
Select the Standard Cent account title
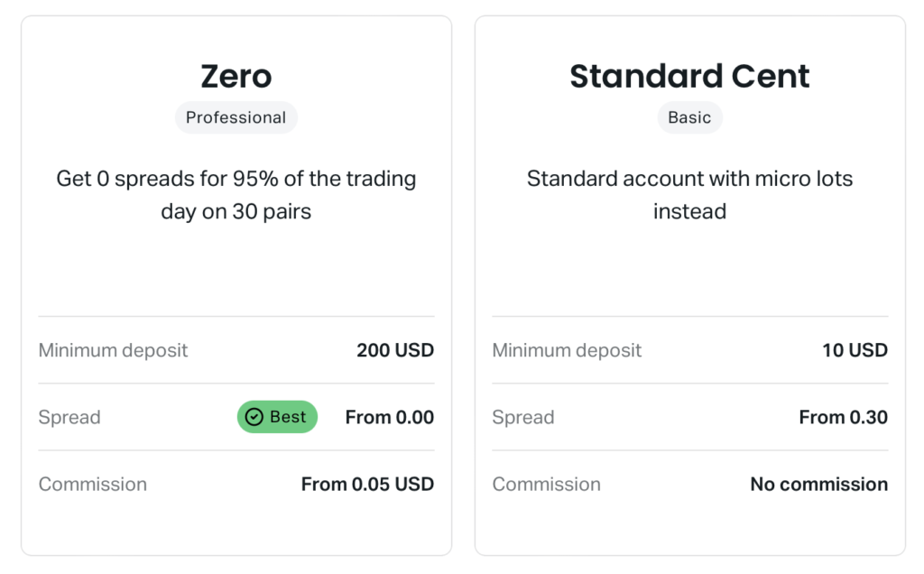(x=689, y=76)
